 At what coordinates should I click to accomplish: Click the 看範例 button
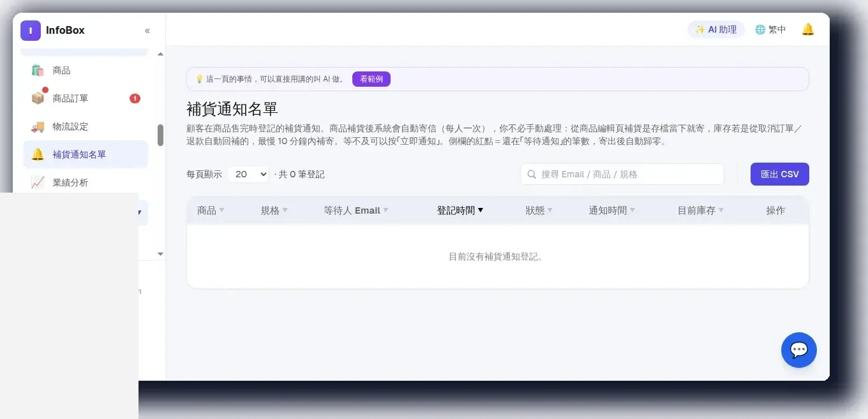point(371,79)
